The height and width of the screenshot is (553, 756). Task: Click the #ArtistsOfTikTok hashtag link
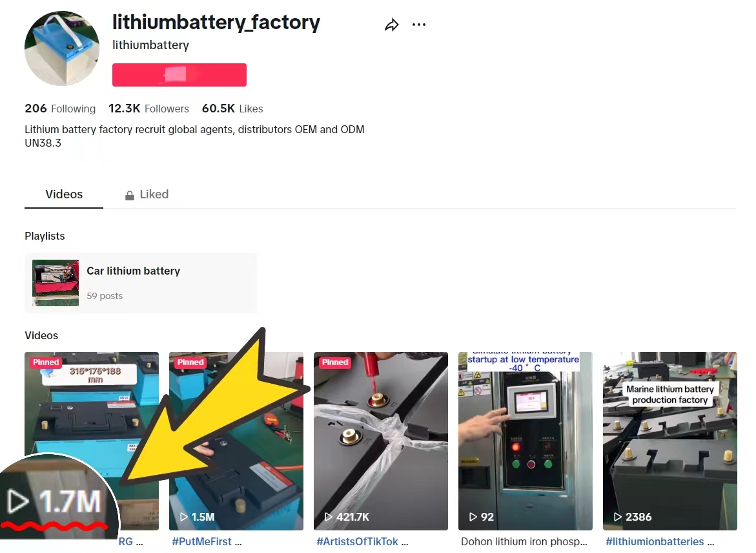[x=357, y=541]
